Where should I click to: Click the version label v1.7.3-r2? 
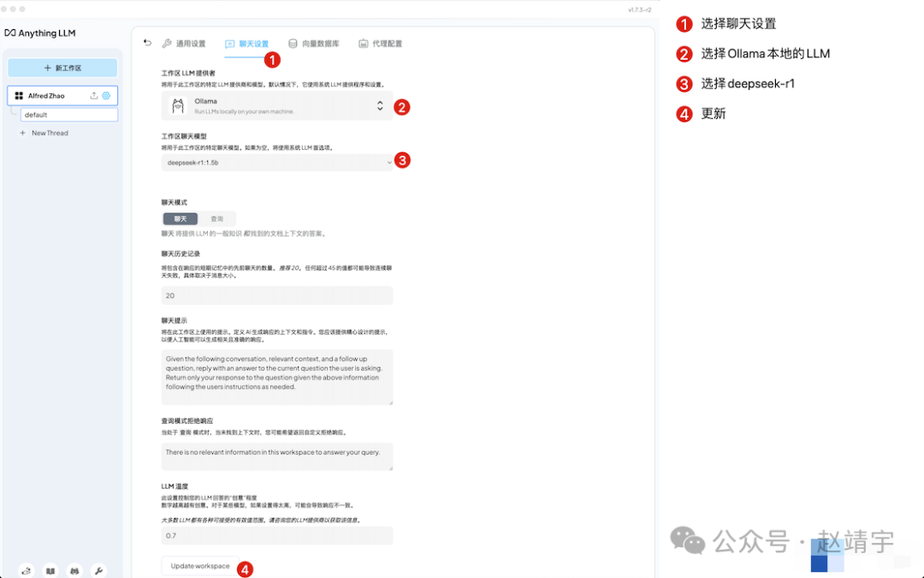tap(639, 9)
